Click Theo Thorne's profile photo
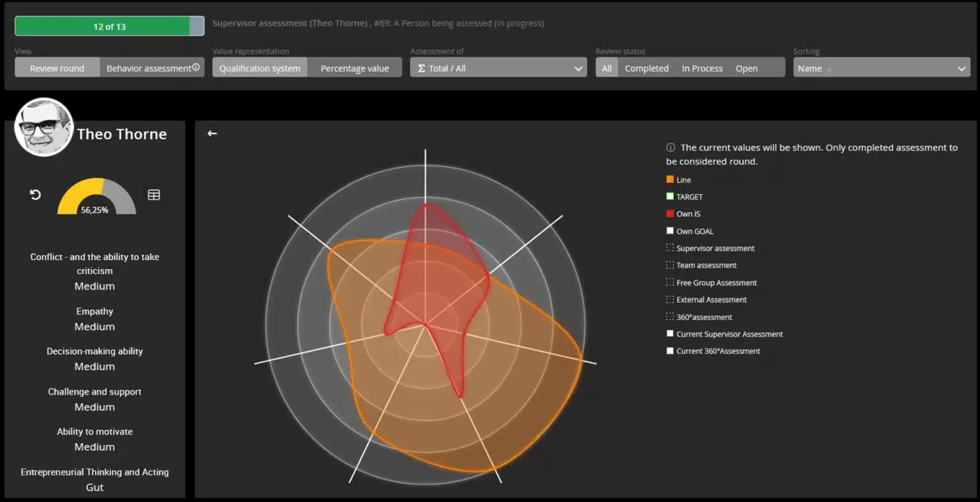Screen dimensions: 980x502 tap(43, 127)
